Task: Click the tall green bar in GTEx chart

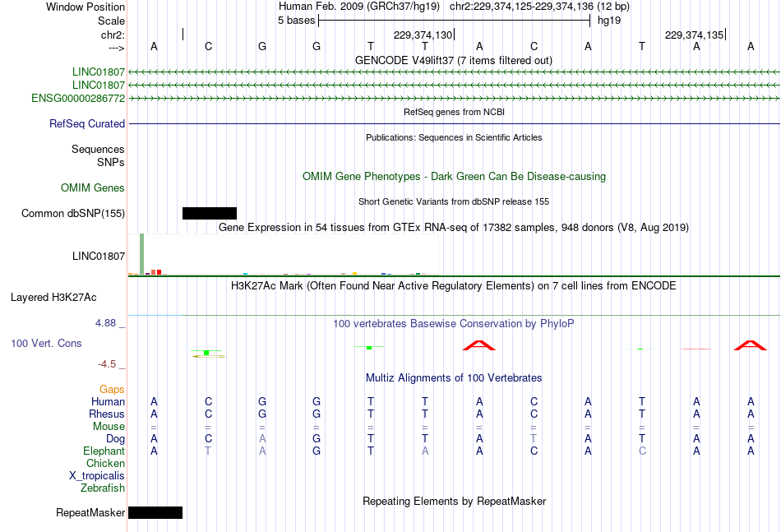Action: pyautogui.click(x=142, y=254)
